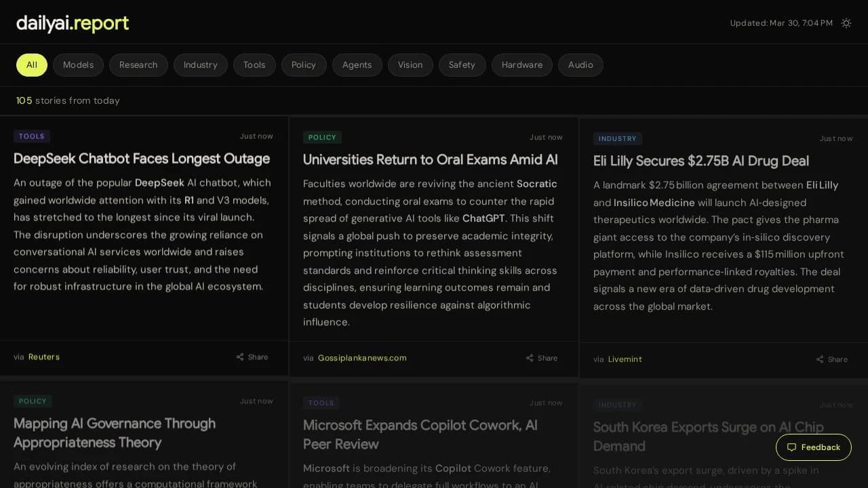868x488 pixels.
Task: Open the DeepSeek Chatbot outage headline
Action: (141, 159)
